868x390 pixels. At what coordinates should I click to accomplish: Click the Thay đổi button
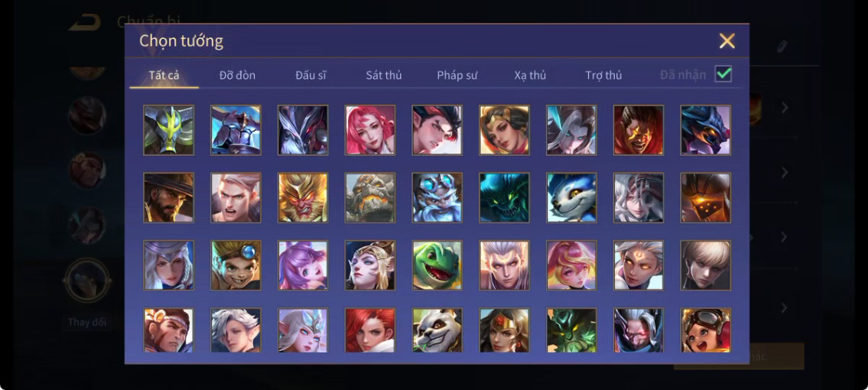point(87,322)
